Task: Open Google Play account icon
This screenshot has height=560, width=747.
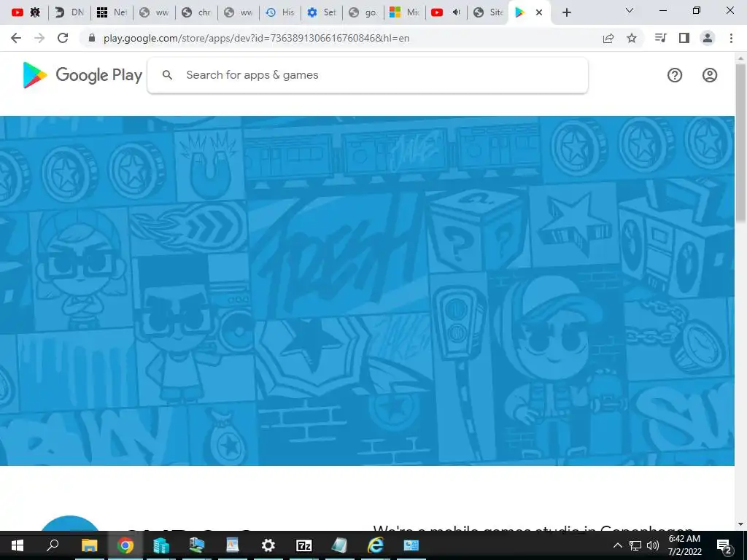Action: (709, 75)
